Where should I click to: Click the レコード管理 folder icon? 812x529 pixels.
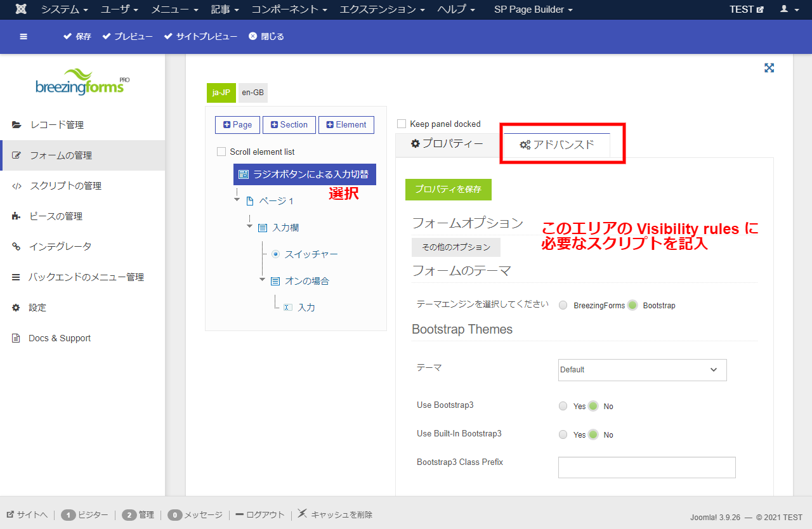pyautogui.click(x=16, y=125)
